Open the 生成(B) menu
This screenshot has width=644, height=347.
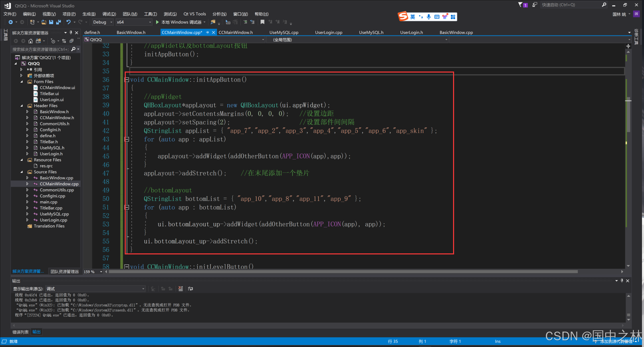[x=89, y=14]
